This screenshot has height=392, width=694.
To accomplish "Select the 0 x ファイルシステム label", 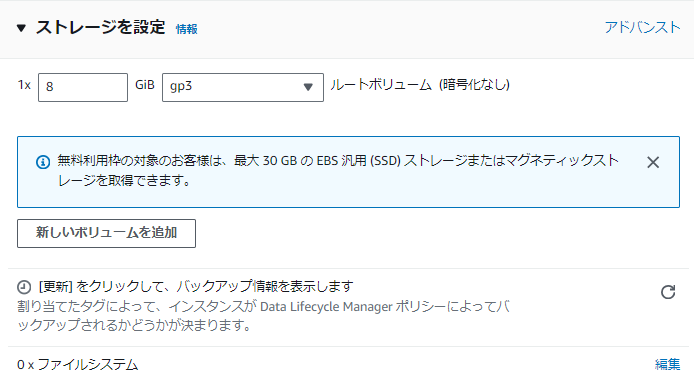I will tap(77, 365).
